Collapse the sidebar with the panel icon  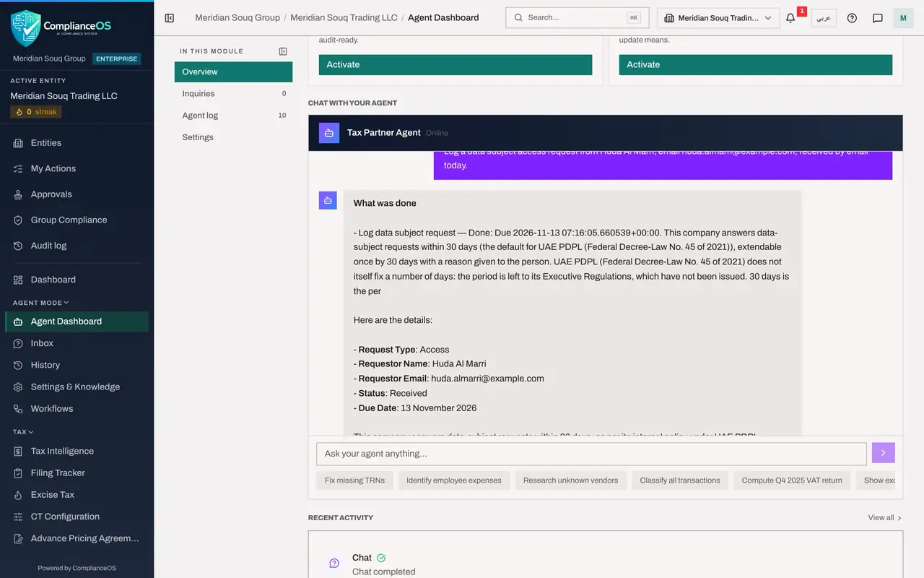pos(170,18)
